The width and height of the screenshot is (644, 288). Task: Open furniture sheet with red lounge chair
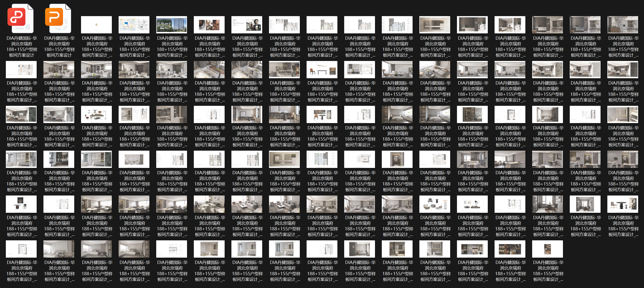96,114
